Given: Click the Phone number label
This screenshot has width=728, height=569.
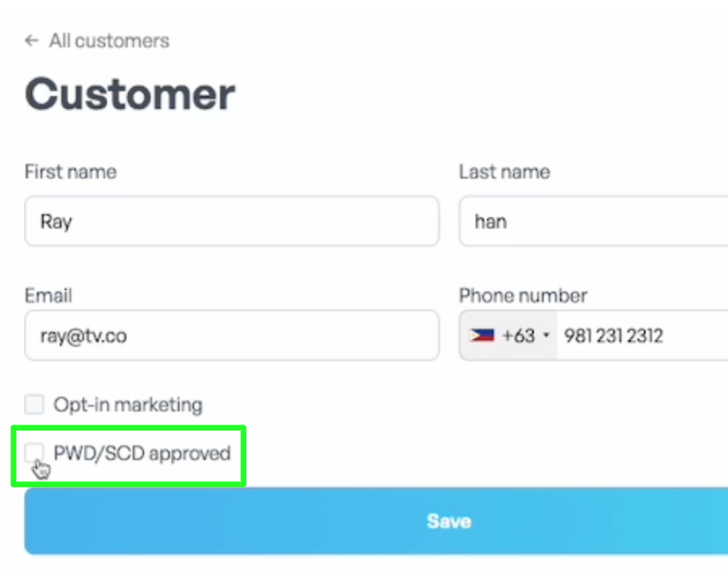Looking at the screenshot, I should click(x=523, y=296).
